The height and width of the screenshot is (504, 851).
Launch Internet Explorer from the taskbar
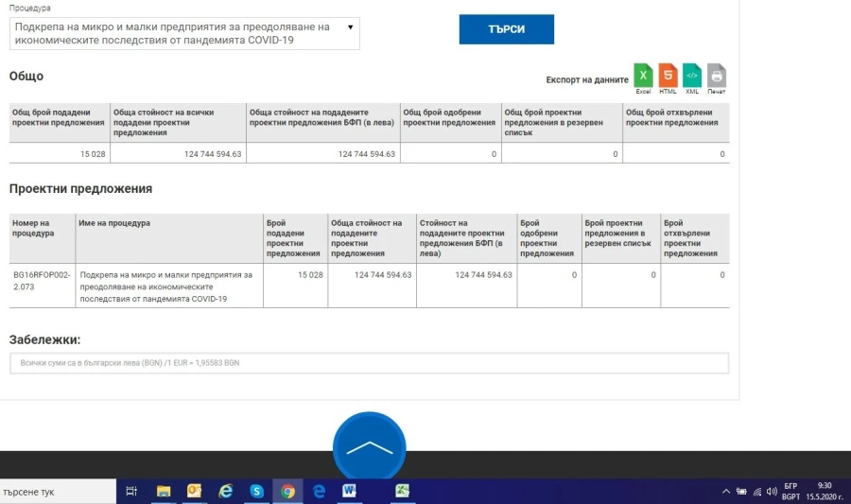(225, 492)
